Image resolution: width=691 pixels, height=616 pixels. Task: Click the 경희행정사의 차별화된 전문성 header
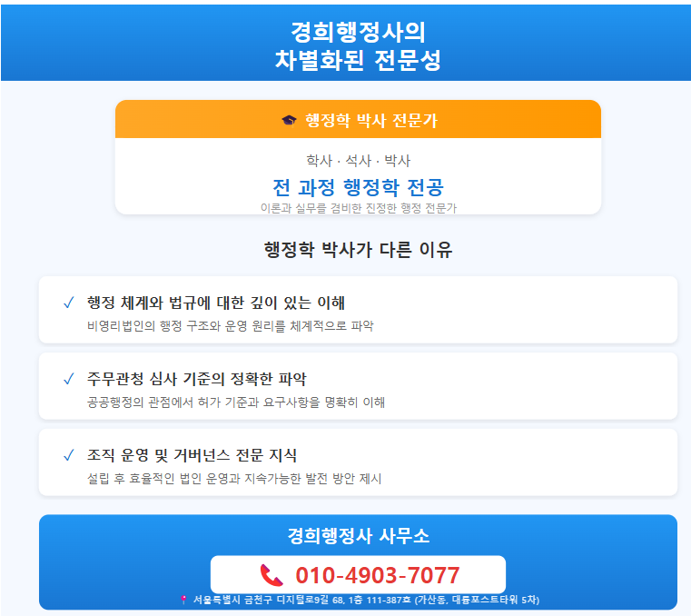point(358,45)
